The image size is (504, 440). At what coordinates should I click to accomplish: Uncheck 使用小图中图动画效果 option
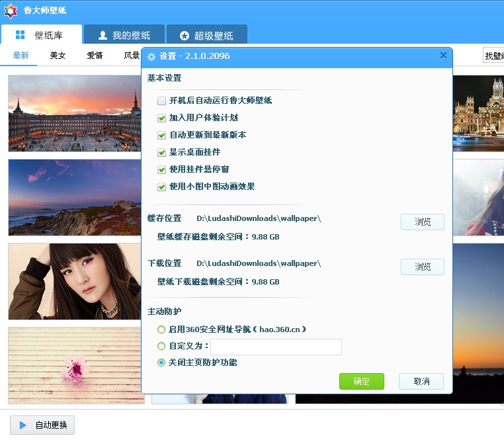[x=161, y=187]
